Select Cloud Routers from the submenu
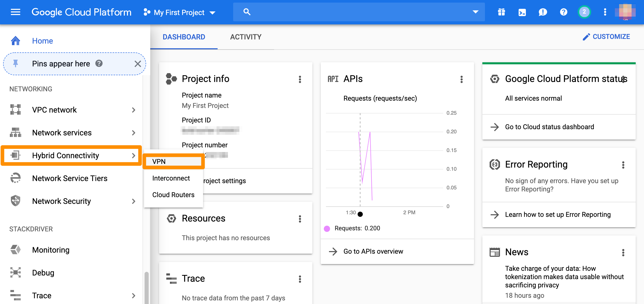 173,195
